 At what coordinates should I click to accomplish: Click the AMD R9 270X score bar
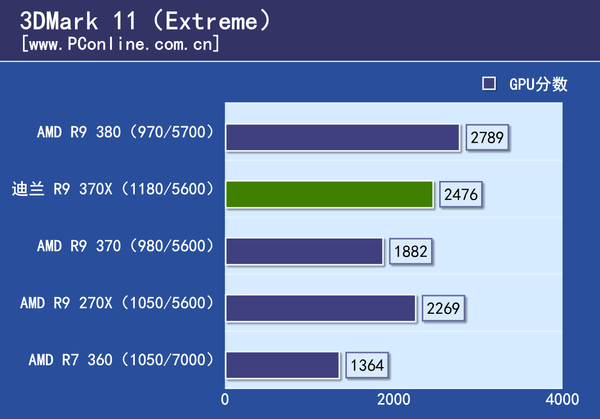(321, 308)
